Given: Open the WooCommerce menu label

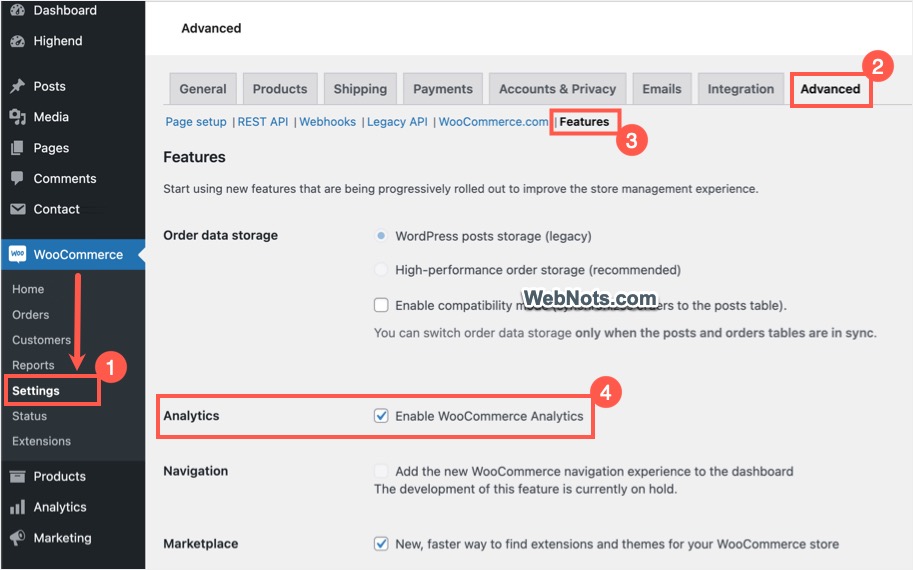Looking at the screenshot, I should point(78,254).
